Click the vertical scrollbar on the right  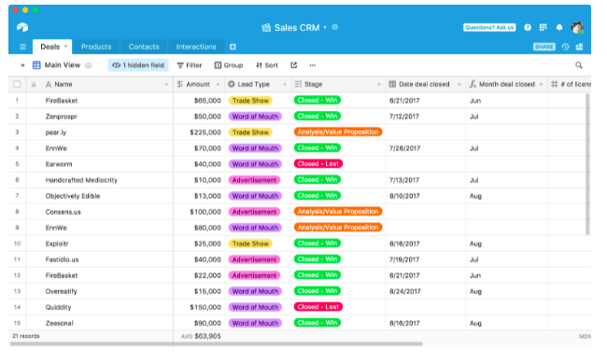pos(587,164)
